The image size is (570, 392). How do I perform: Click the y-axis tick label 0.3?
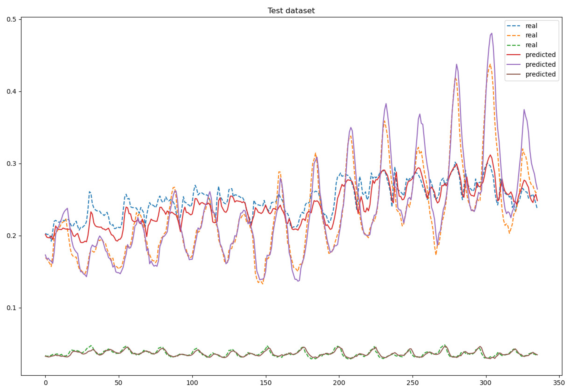pyautogui.click(x=12, y=164)
